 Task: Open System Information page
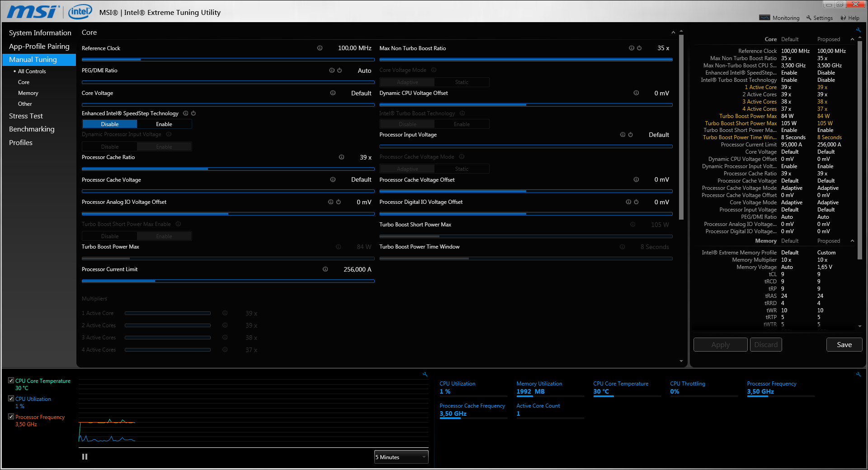(x=40, y=33)
